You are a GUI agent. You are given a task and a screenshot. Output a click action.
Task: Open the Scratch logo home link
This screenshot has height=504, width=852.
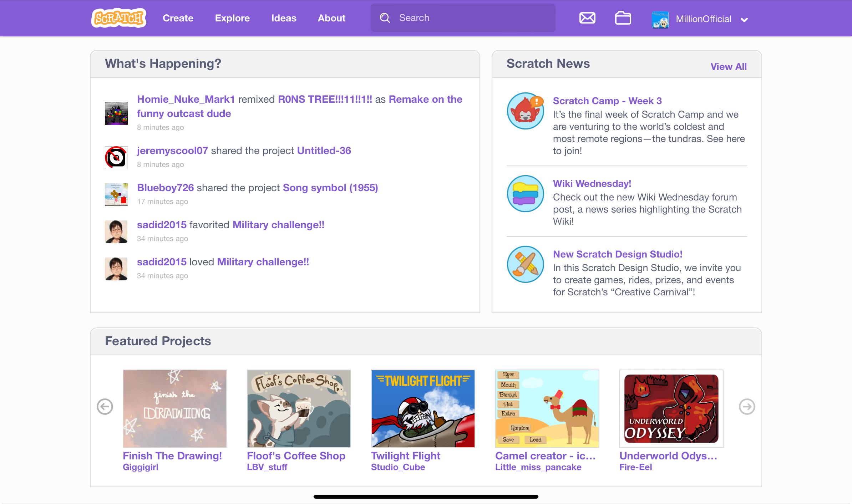pyautogui.click(x=119, y=18)
